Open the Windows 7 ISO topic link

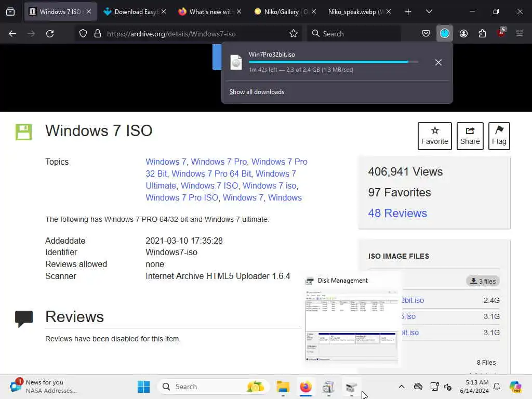[x=209, y=185]
